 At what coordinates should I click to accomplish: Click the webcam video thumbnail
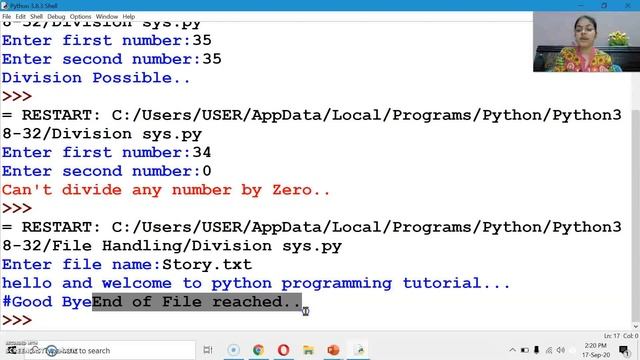point(587,42)
